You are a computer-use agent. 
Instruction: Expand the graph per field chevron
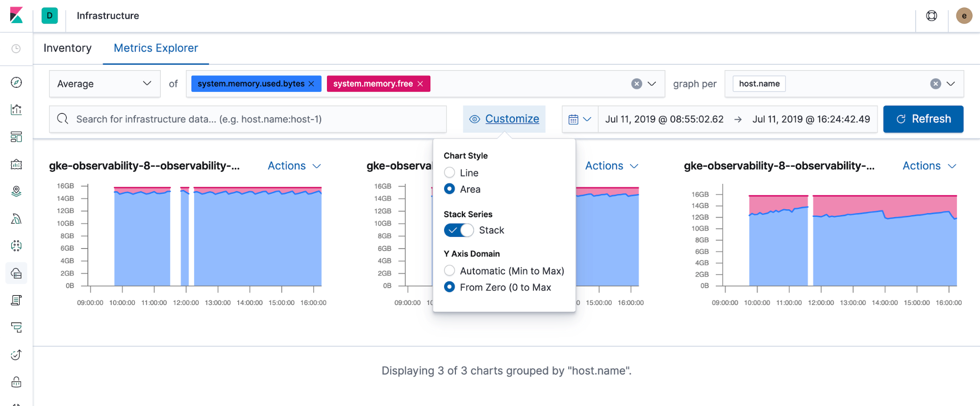click(951, 84)
